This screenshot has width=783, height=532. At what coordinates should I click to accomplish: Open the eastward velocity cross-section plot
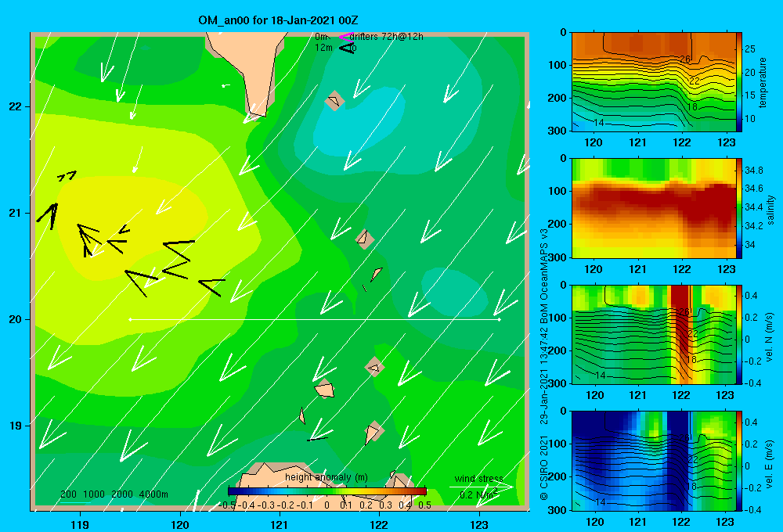coord(653,461)
